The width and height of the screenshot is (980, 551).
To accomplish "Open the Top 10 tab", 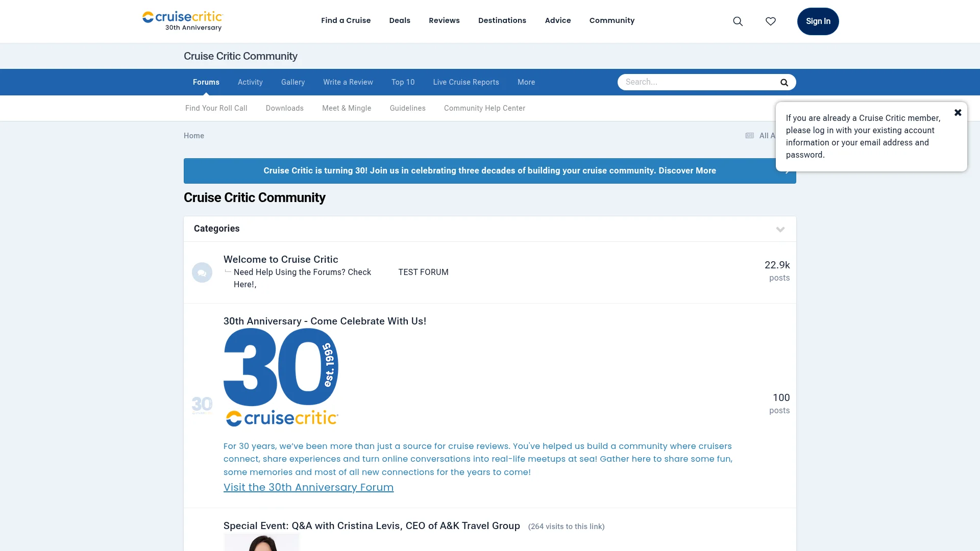I will coord(403,82).
